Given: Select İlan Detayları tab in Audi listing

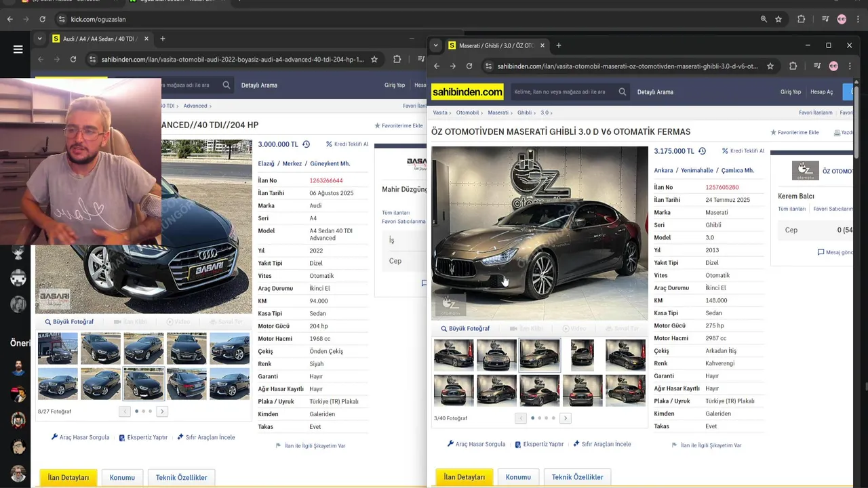Looking at the screenshot, I should click(68, 477).
